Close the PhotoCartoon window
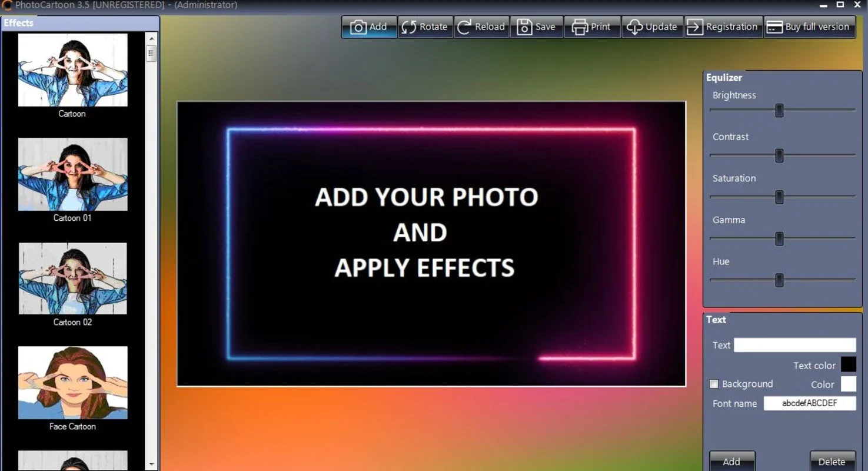 pos(857,5)
